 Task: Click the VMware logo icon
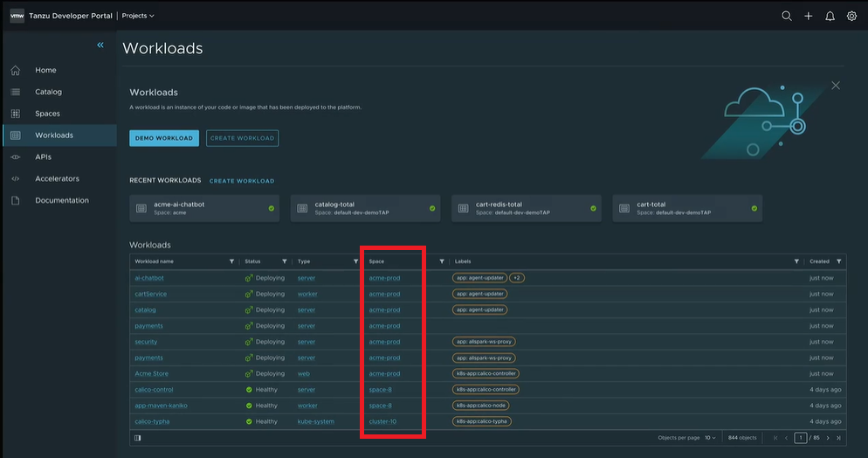pos(17,16)
